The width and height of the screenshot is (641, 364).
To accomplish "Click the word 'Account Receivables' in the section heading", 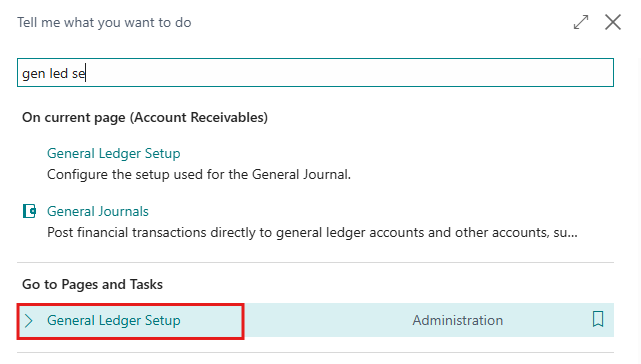I will pos(199,118).
